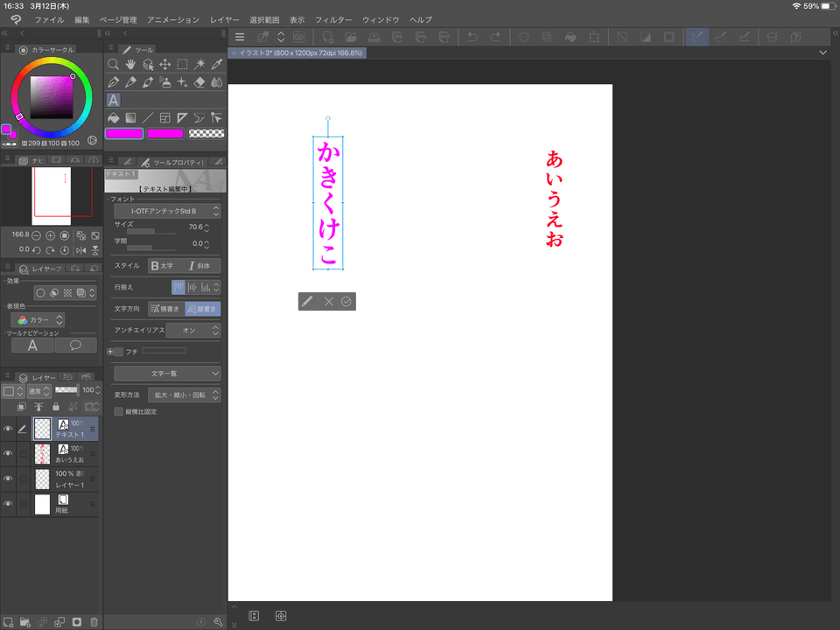Select the rectangular selection marquee tool
This screenshot has height=630, width=840.
[182, 65]
